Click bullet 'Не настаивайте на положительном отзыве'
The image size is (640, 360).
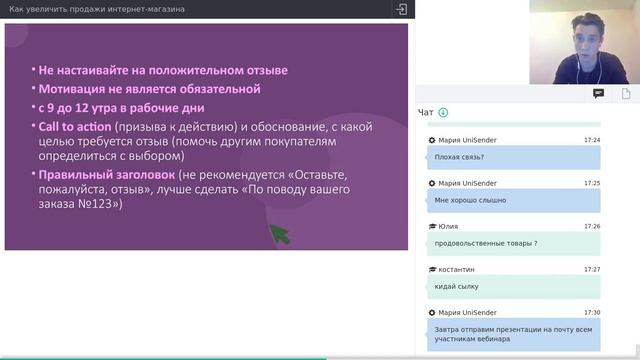pyautogui.click(x=163, y=70)
